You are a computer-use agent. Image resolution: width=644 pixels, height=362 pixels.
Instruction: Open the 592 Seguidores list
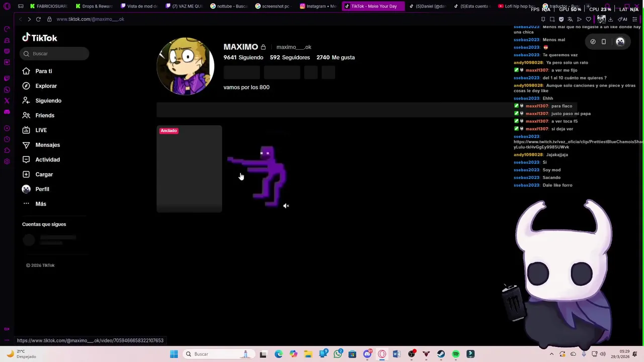click(x=290, y=57)
